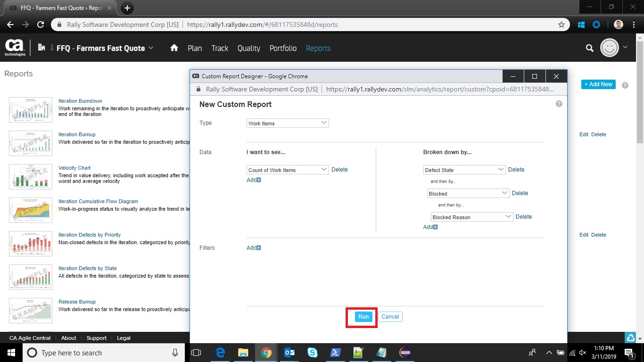Open the Track menu

pos(220,48)
